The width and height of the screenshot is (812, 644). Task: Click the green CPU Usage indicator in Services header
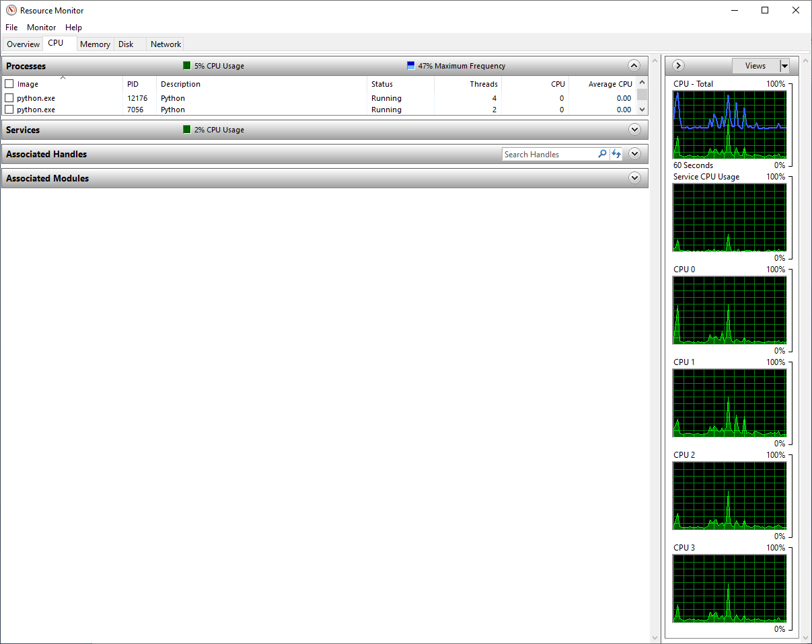187,129
